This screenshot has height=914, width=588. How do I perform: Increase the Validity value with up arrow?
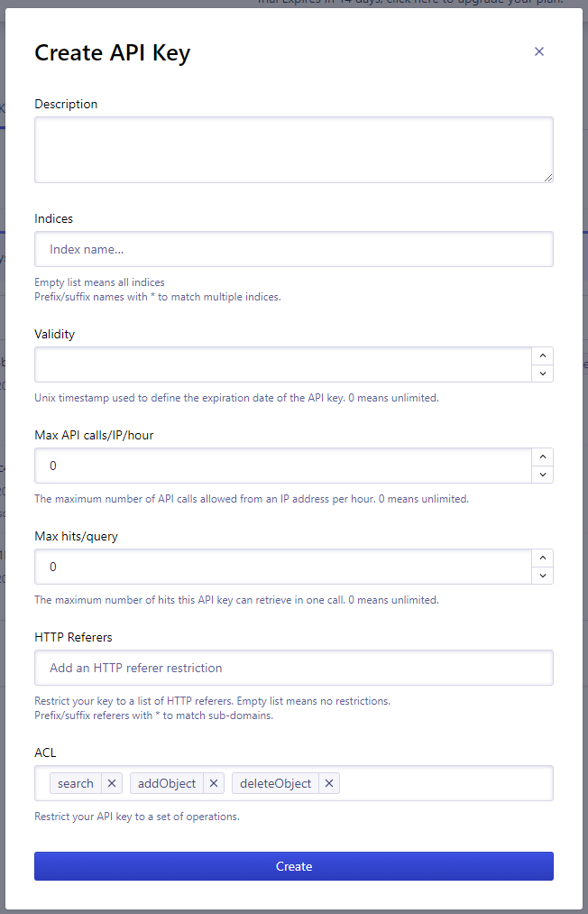pos(542,356)
